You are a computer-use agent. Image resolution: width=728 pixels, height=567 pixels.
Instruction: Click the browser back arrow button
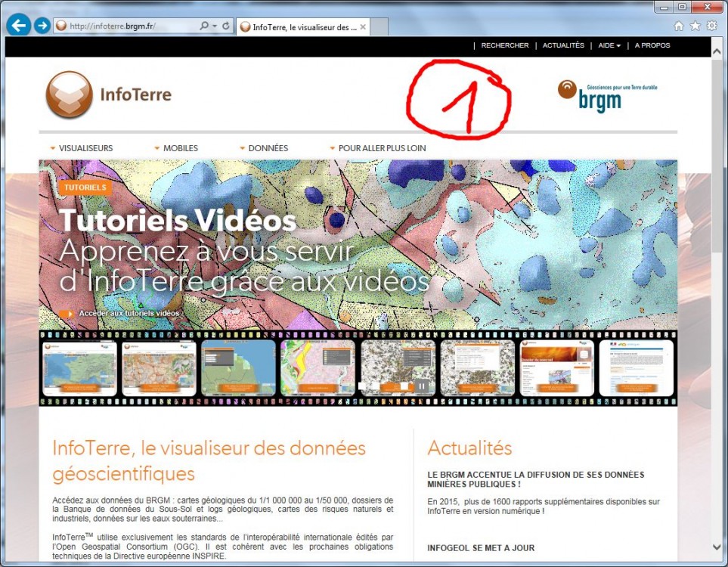pos(18,26)
